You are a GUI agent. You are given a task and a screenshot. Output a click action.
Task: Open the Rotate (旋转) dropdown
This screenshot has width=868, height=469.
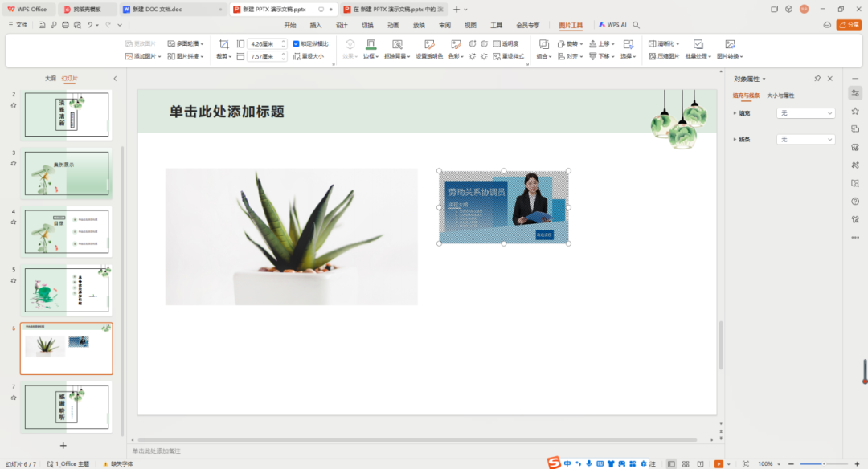pyautogui.click(x=570, y=43)
